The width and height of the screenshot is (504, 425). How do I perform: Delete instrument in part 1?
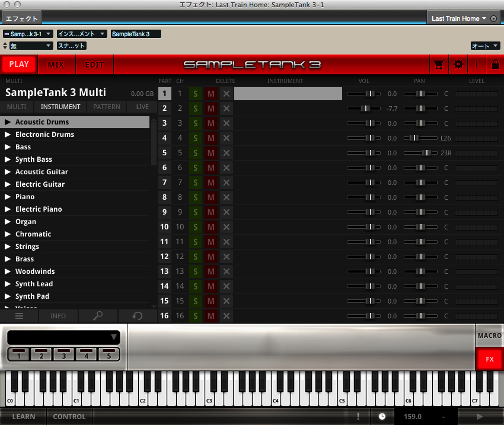(x=227, y=94)
